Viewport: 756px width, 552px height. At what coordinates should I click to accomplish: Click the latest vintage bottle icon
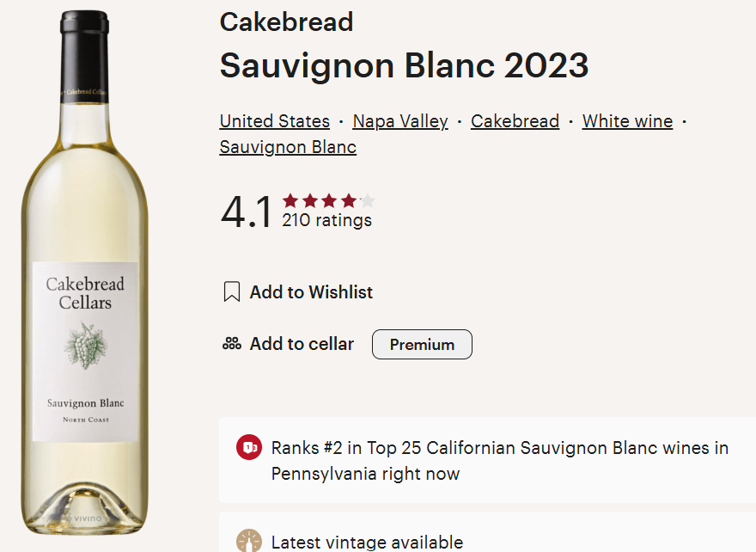[x=249, y=541]
